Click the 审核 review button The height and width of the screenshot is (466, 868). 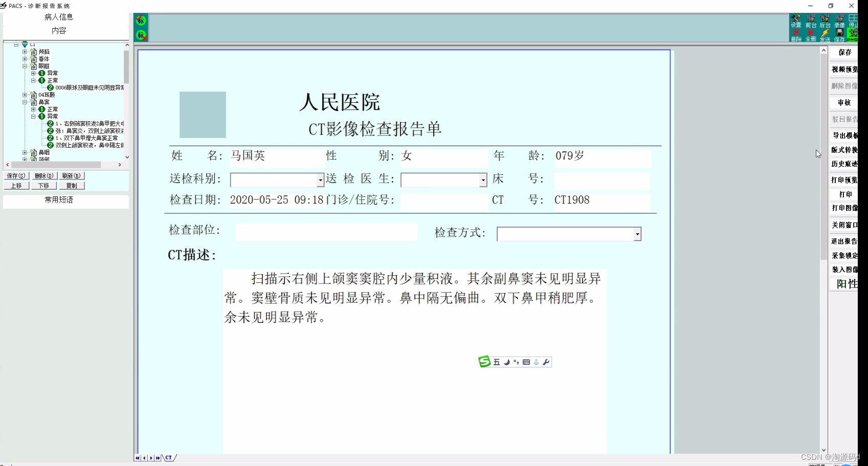click(844, 103)
